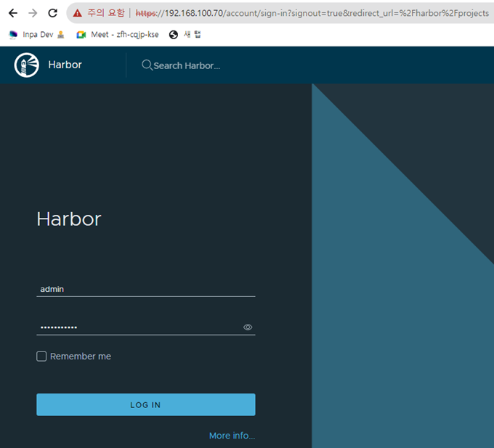Click the search magnifier icon

147,65
